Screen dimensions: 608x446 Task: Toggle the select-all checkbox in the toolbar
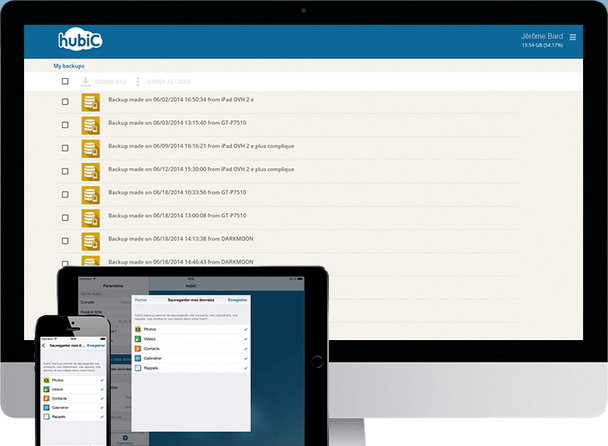(x=65, y=82)
